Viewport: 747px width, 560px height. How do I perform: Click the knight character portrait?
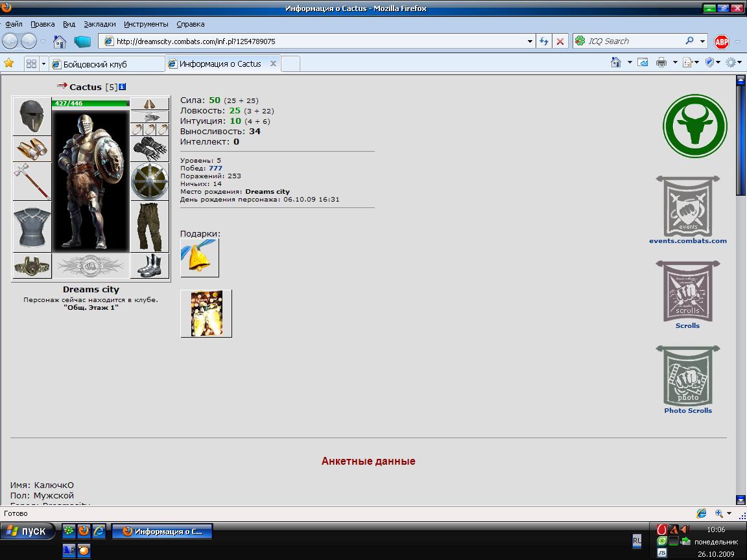[x=91, y=181]
